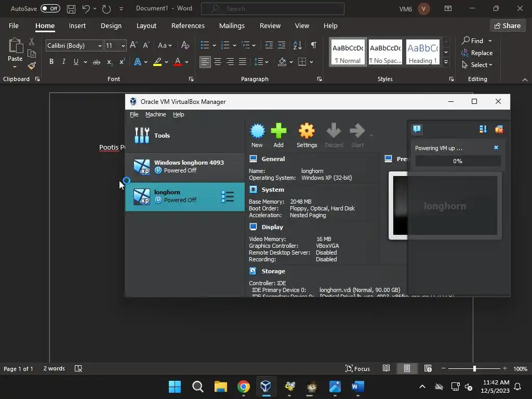Toggle AutoSave switch in Word
The image size is (532, 399).
(50, 8)
